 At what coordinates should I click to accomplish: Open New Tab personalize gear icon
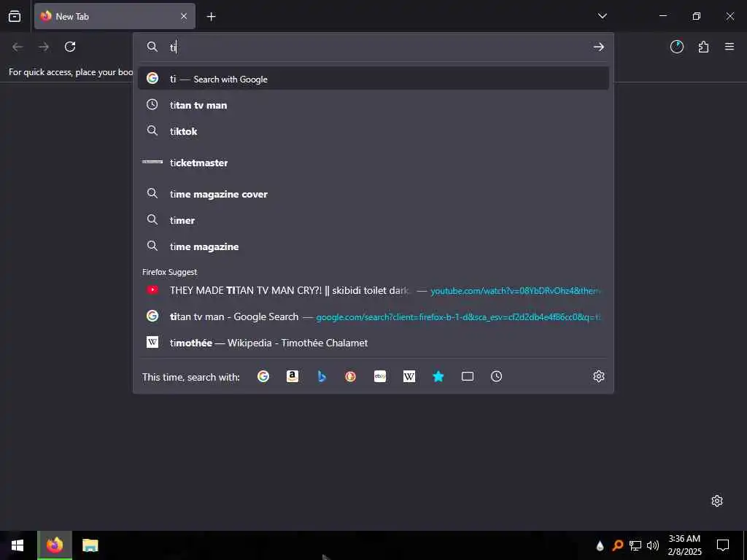(717, 501)
